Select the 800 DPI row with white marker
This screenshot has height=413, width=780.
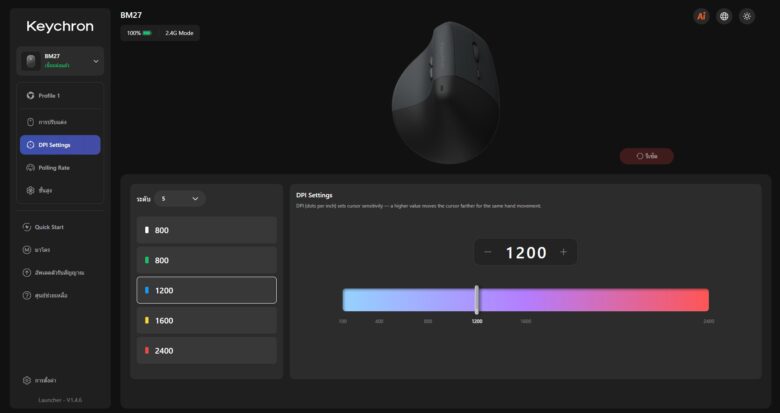coord(206,230)
